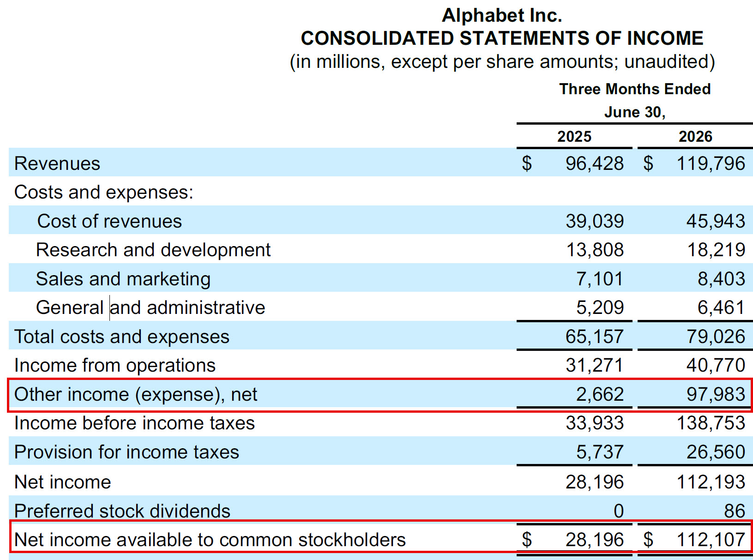Select the value 45,943
Screen dimensions: 753x560
(x=716, y=221)
